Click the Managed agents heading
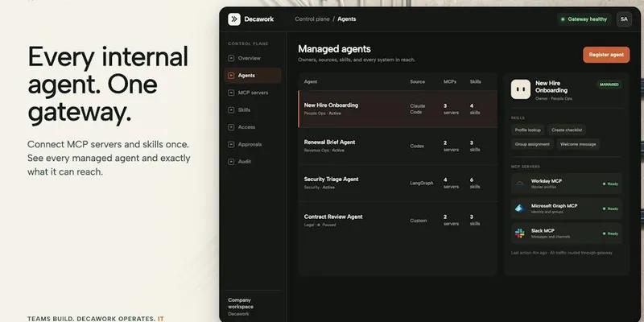The height and width of the screenshot is (322, 644). pyautogui.click(x=334, y=49)
